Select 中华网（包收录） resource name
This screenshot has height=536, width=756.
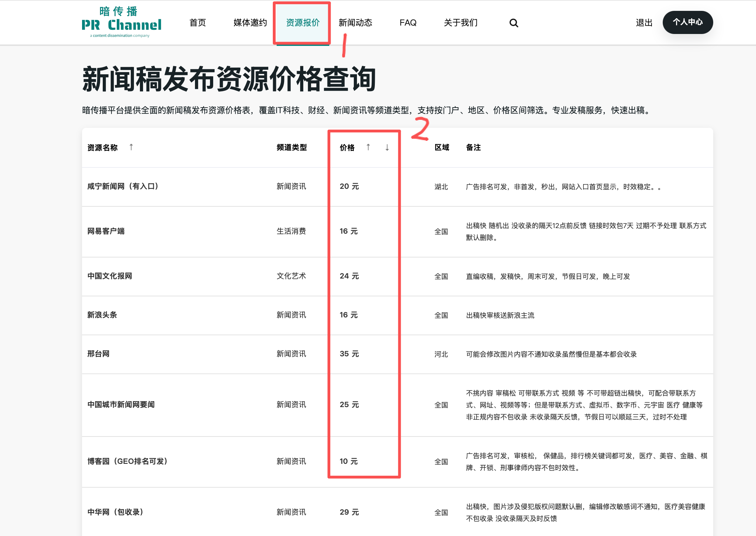click(x=115, y=512)
